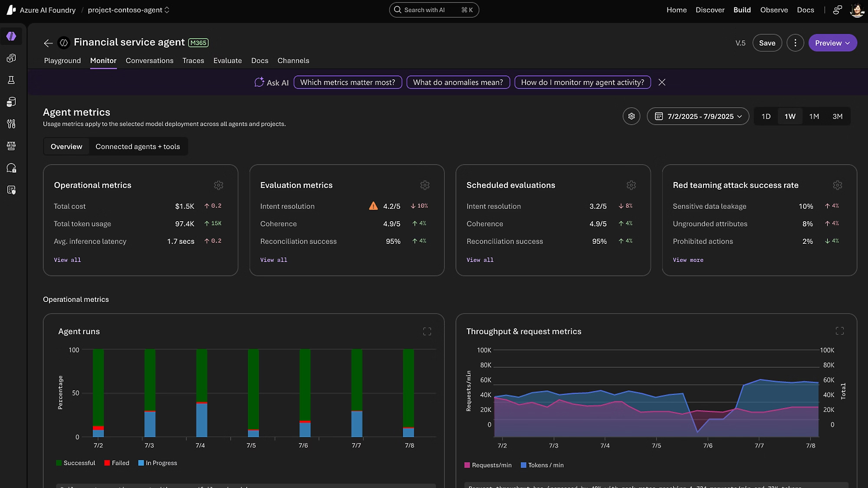Click the Failed red legend swatch
This screenshot has height=488, width=868.
[x=107, y=463]
